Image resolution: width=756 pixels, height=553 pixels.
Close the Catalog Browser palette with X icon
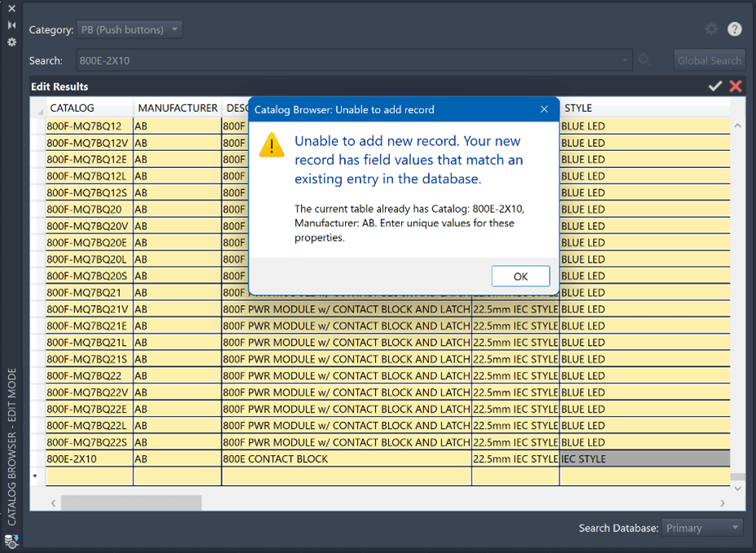point(12,8)
